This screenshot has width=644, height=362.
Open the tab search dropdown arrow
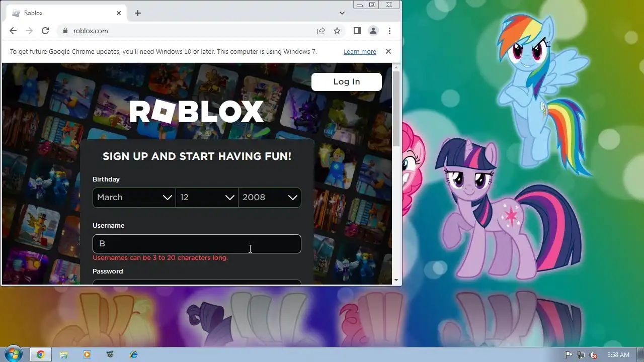pyautogui.click(x=342, y=13)
